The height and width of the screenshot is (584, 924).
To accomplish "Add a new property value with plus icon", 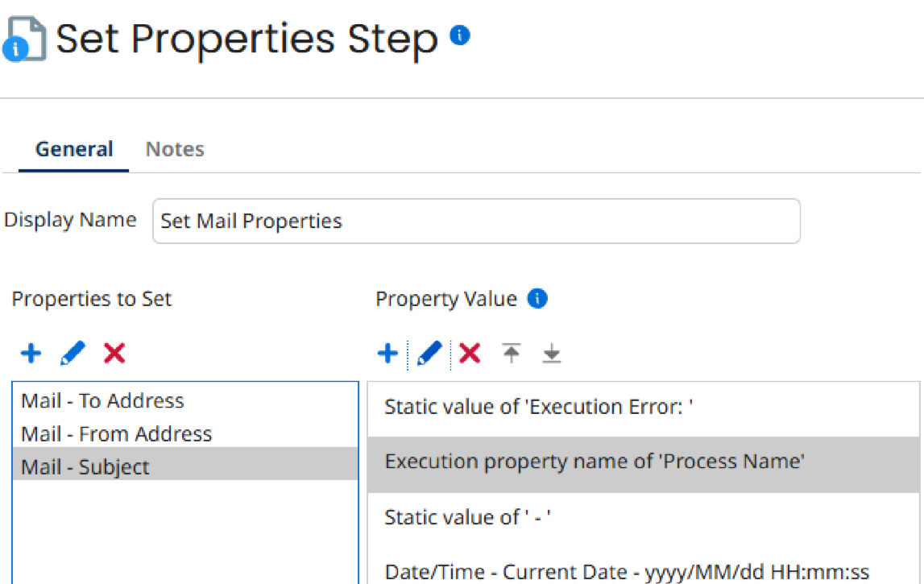I will pyautogui.click(x=387, y=352).
